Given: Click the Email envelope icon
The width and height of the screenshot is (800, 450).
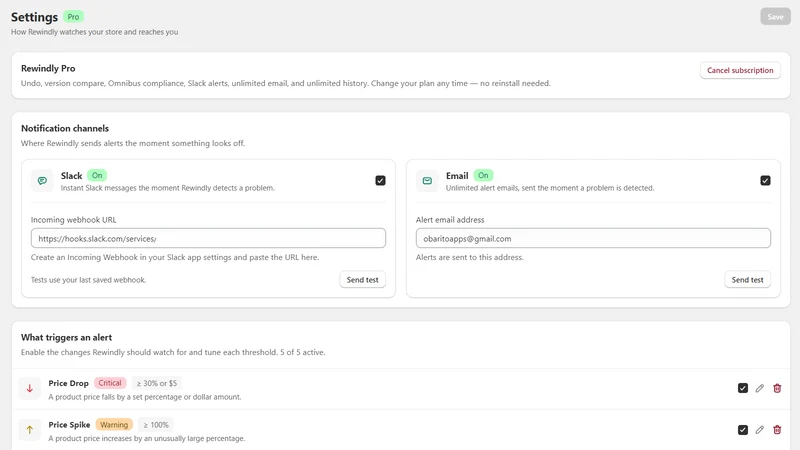Looking at the screenshot, I should (427, 181).
